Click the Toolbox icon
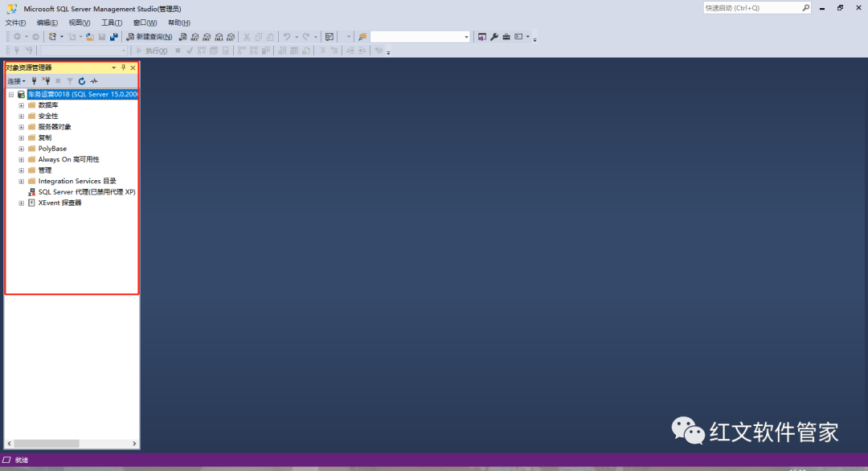The image size is (868, 471). [x=506, y=36]
